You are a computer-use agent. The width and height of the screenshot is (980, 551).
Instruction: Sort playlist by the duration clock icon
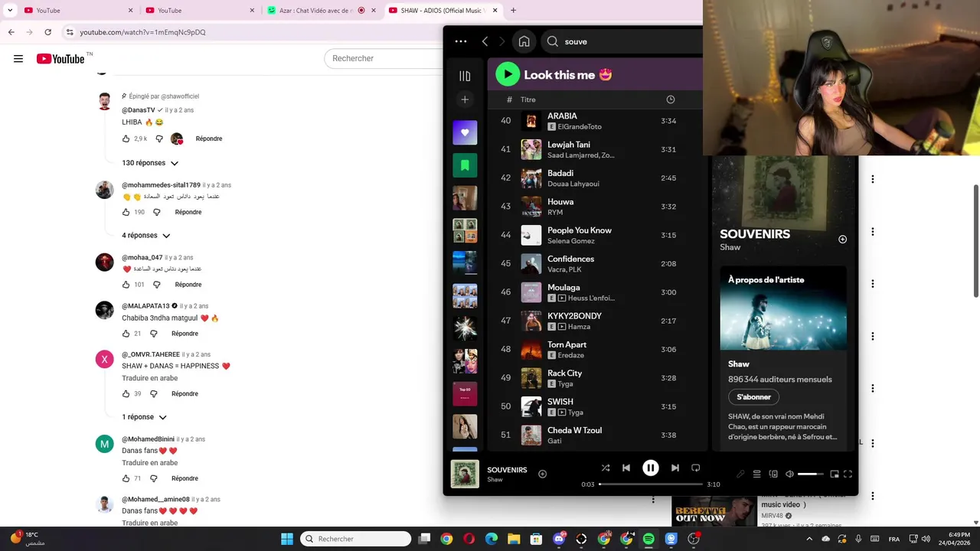(x=670, y=99)
